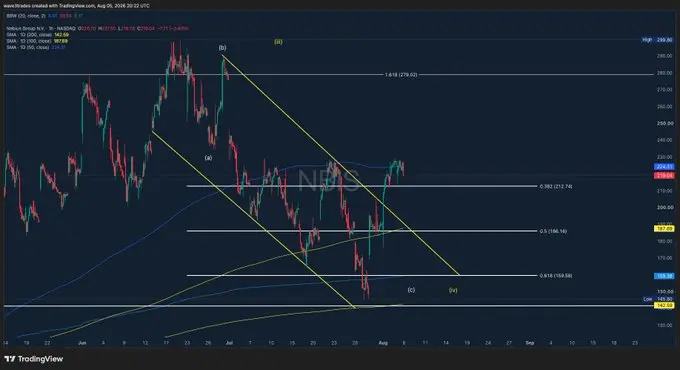The image size is (680, 370).
Task: Click the Aug label on time axis
Action: pos(383,343)
